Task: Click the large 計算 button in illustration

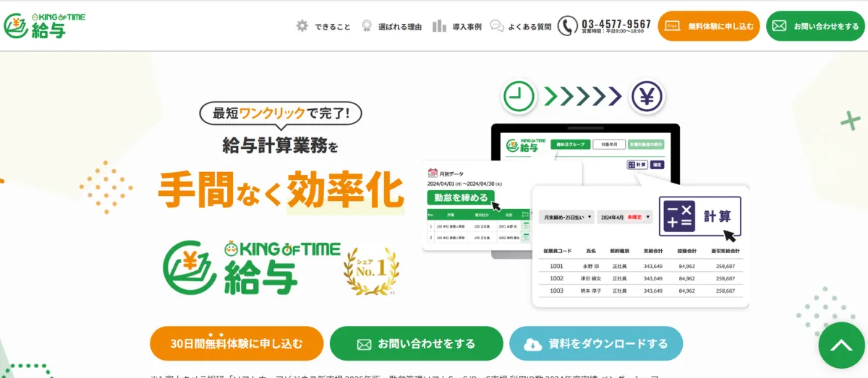Action: tap(700, 216)
